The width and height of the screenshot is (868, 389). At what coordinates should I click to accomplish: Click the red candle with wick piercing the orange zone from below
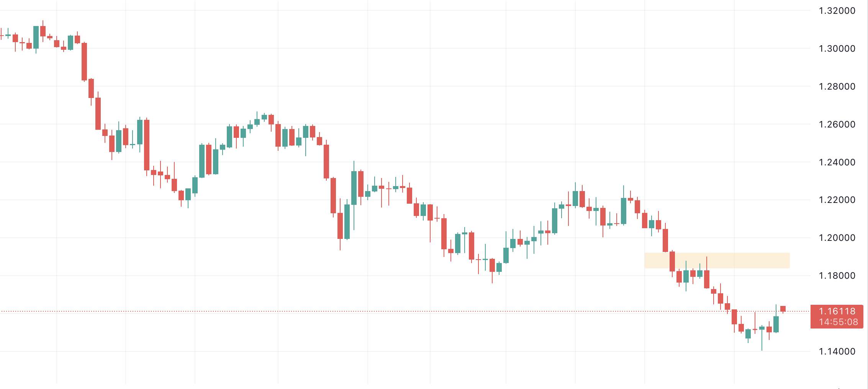(x=707, y=279)
